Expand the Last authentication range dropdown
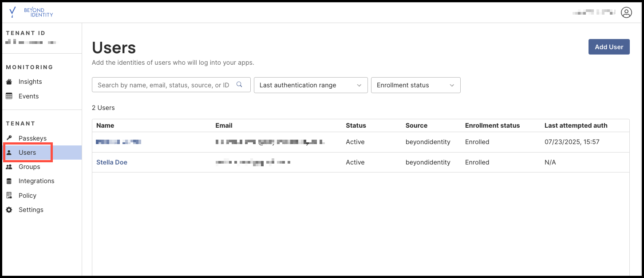This screenshot has height=278, width=644. 311,85
